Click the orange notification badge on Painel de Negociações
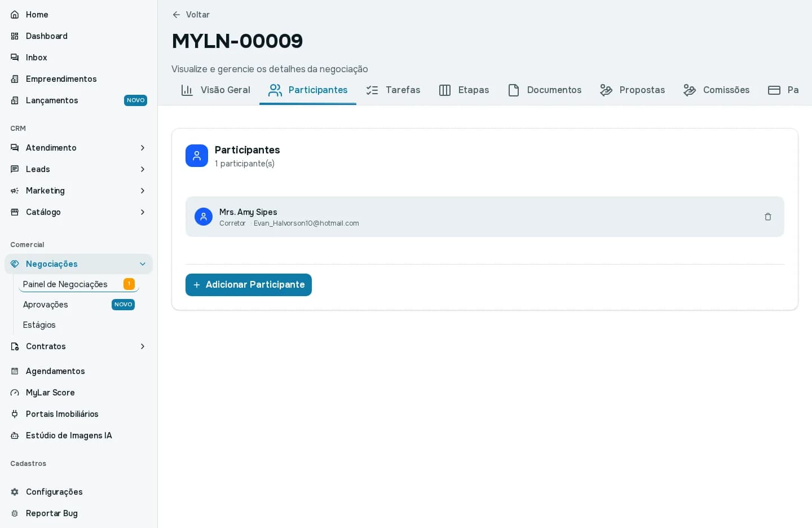Screen dimensions: 812x528 pyautogui.click(x=129, y=284)
